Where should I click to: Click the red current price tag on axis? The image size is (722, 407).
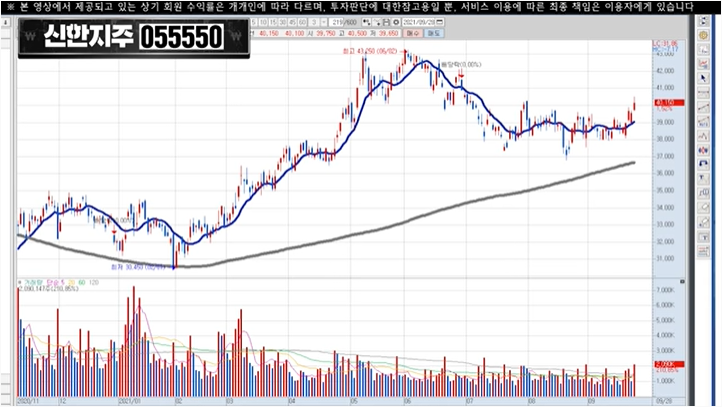[x=670, y=103]
